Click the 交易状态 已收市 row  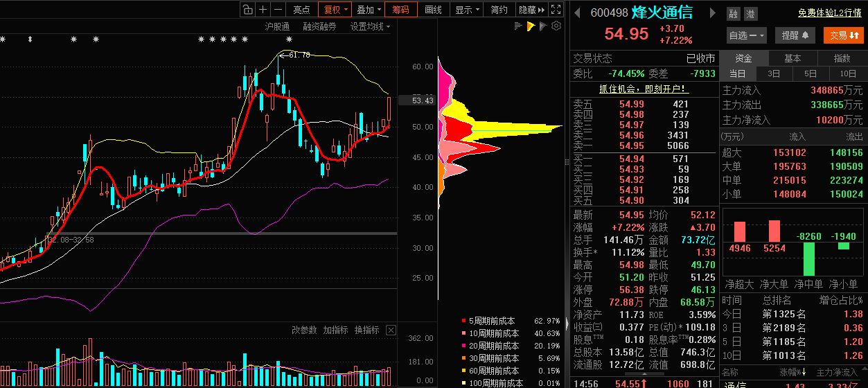644,59
